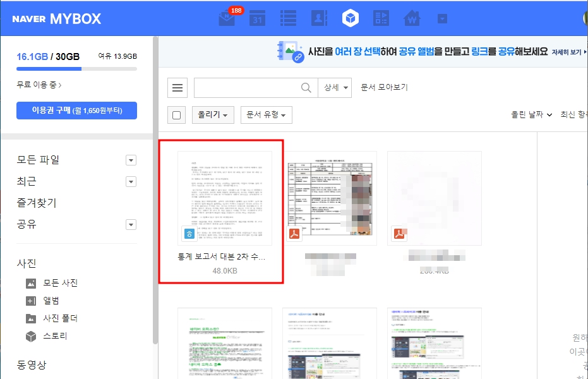Image resolution: width=588 pixels, height=379 pixels.
Task: Open the Contacts service icon
Action: pos(319,18)
